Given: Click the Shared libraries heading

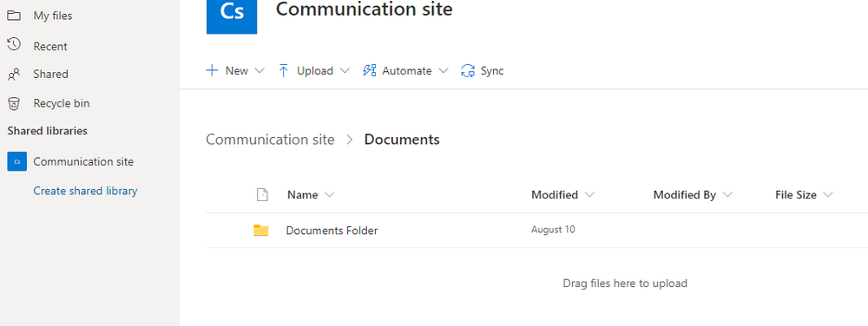Looking at the screenshot, I should [47, 131].
